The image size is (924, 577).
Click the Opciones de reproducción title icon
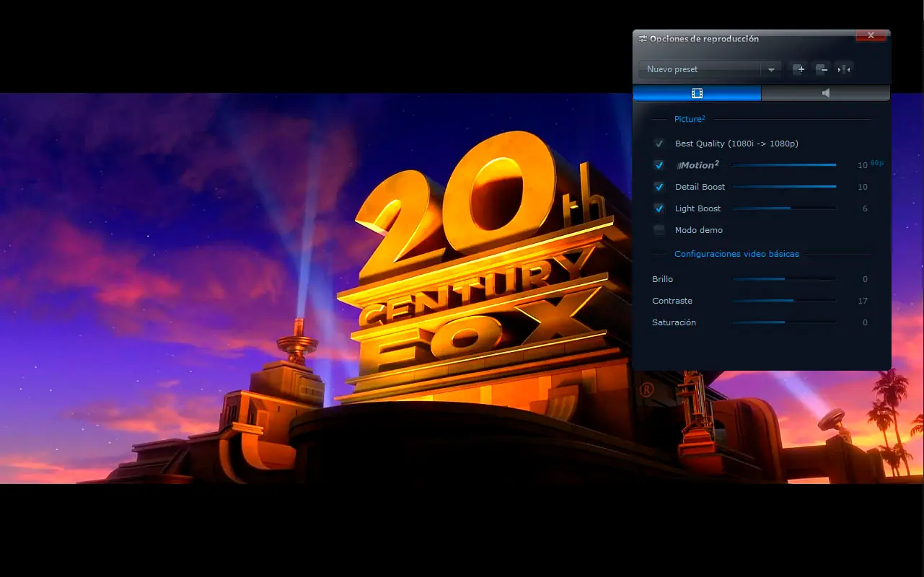tap(642, 39)
